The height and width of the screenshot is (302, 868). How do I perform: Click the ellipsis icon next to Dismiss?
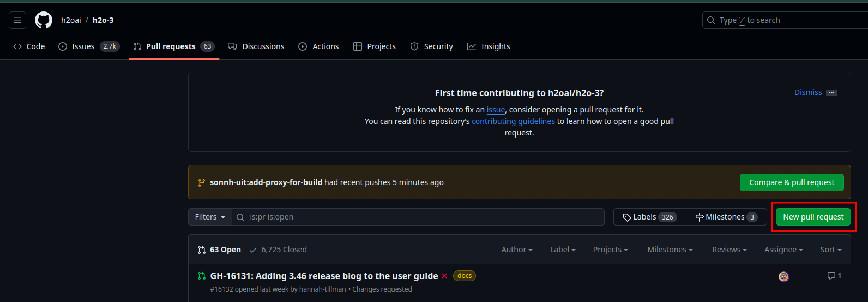(831, 93)
